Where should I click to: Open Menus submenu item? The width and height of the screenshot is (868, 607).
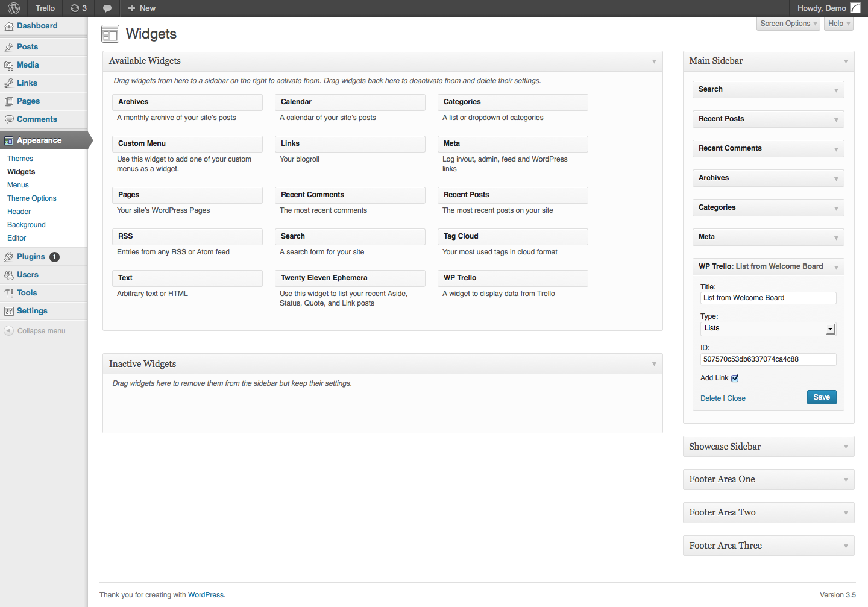click(x=18, y=185)
